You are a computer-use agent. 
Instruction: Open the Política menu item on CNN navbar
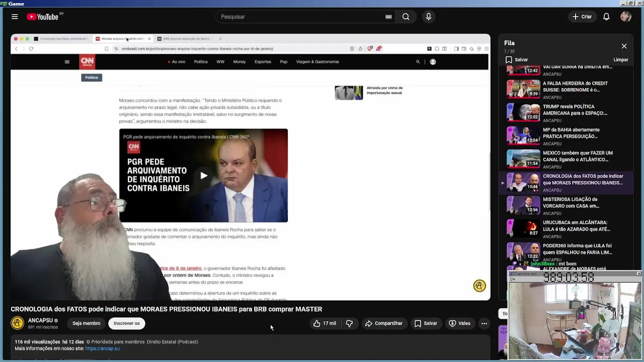pyautogui.click(x=201, y=62)
